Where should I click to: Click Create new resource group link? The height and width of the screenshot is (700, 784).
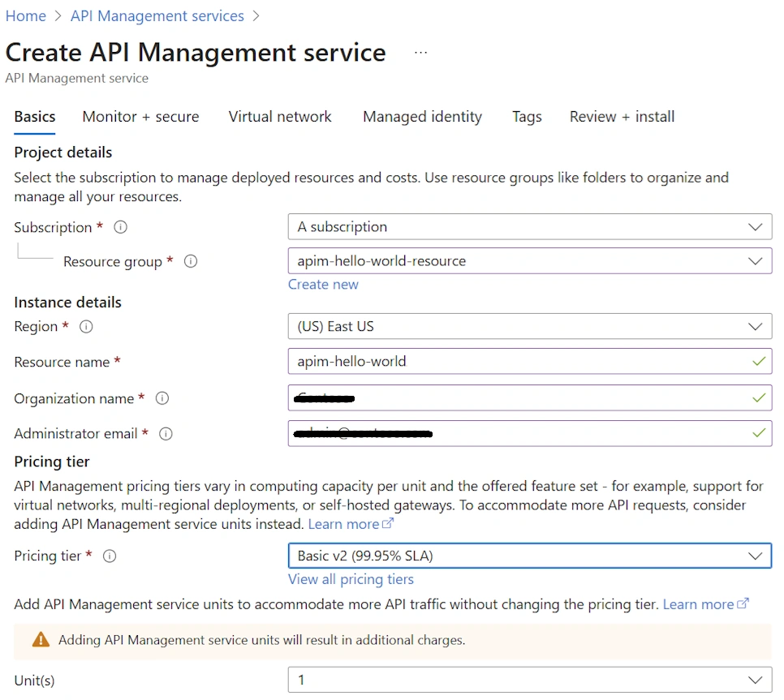[x=323, y=284]
